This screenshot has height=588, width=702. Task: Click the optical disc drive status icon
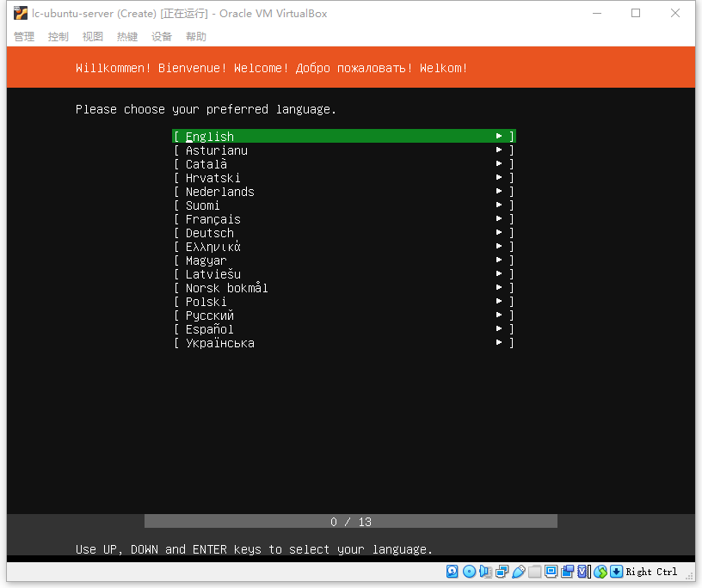(469, 572)
